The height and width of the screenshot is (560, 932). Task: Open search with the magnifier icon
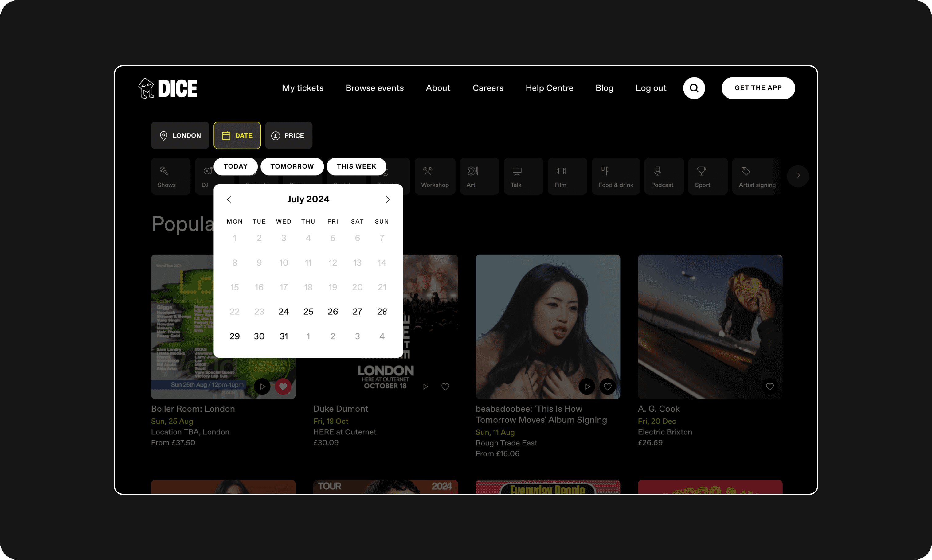tap(694, 88)
